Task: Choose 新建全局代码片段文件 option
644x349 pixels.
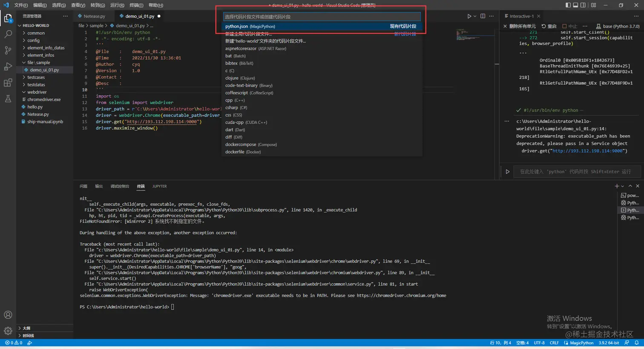Action: pos(322,34)
